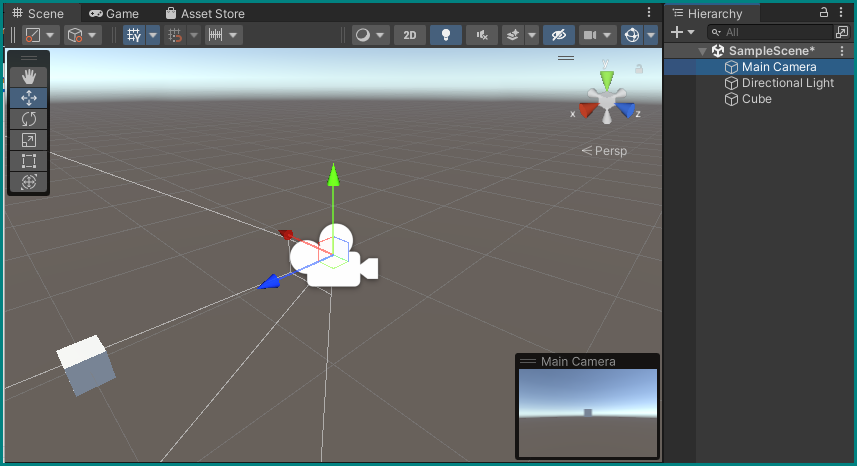
Task: Click the Hierarchy search-by-type icon
Action: coord(841,32)
